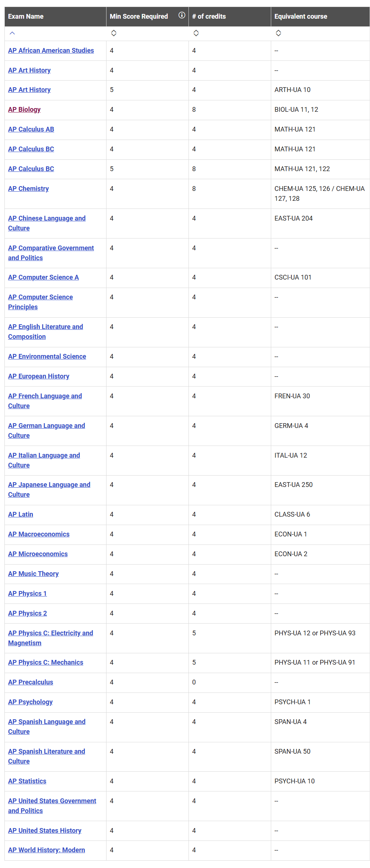This screenshot has height=868, width=370.
Task: Open the AP Statistics link
Action: [x=27, y=781]
